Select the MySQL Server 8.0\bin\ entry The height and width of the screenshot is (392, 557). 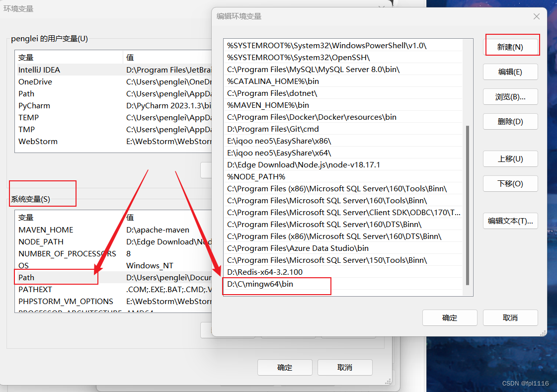point(343,69)
